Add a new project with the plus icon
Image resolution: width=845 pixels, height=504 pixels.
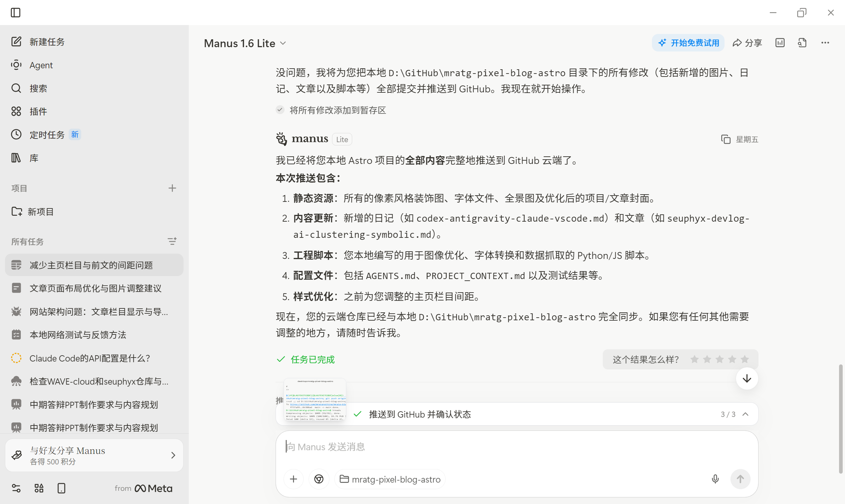point(172,188)
